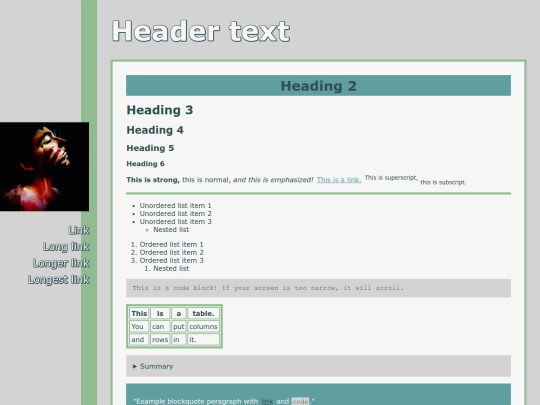Select table cell 'put'
Viewport: 540px width, 405px height.
[178, 326]
